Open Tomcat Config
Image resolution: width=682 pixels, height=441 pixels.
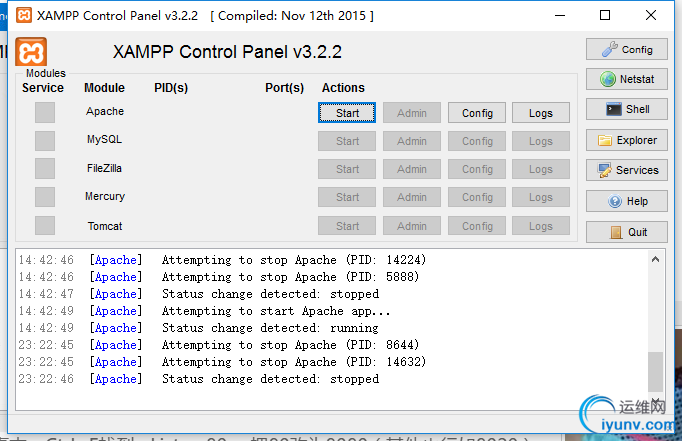point(477,226)
